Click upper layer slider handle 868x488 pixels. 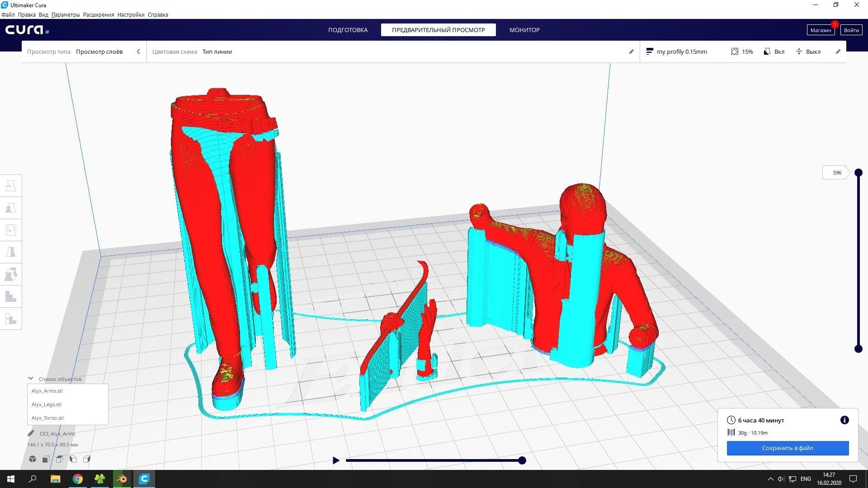(858, 173)
